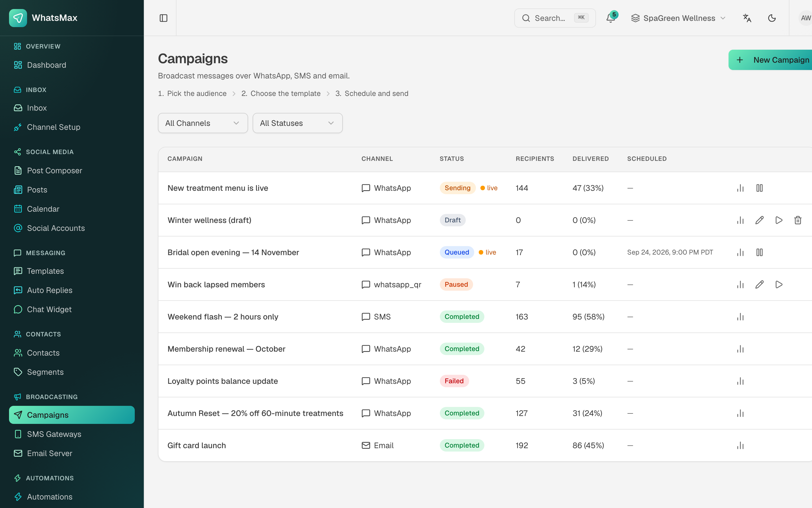Click the whatsapp_qr channel cell
The width and height of the screenshot is (812, 508).
pyautogui.click(x=391, y=284)
